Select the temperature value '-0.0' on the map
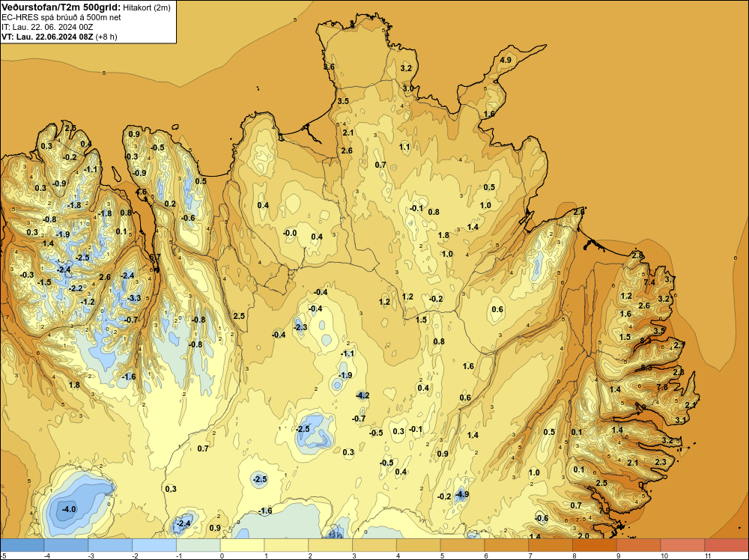Image resolution: width=749 pixels, height=560 pixels. (x=289, y=233)
